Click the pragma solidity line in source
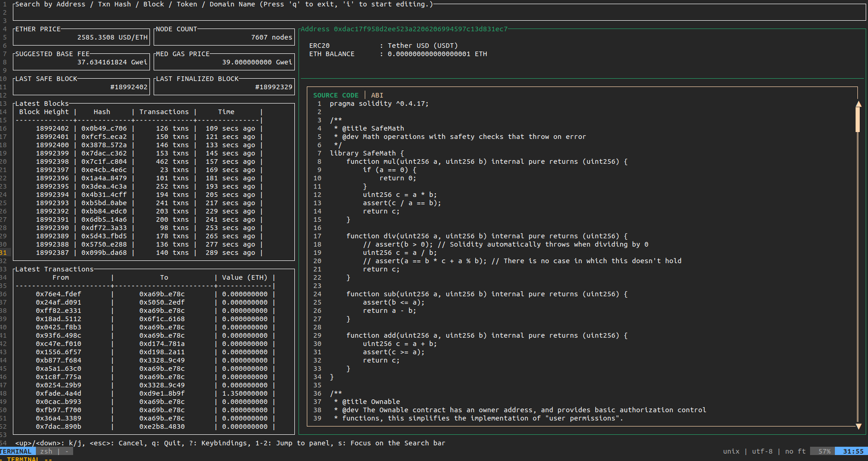 point(379,104)
